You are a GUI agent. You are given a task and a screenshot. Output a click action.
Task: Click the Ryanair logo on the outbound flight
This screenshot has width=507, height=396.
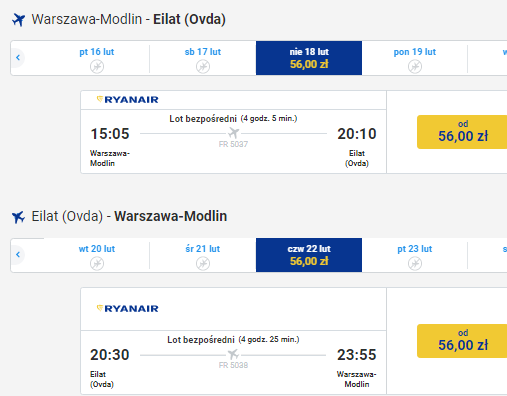(x=127, y=99)
